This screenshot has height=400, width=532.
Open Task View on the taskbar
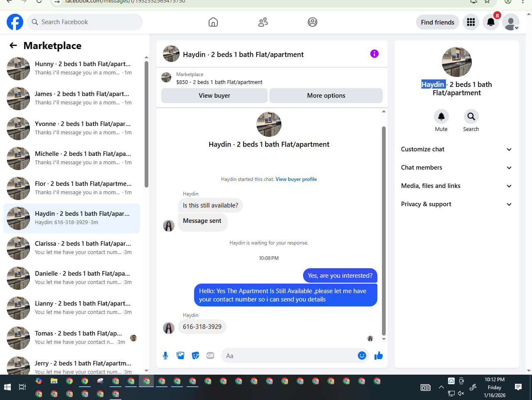(22, 387)
